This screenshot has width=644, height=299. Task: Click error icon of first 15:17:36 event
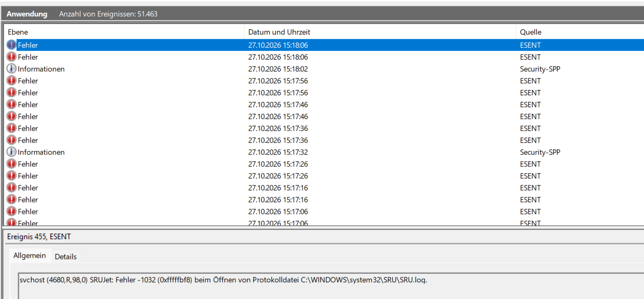12,128
